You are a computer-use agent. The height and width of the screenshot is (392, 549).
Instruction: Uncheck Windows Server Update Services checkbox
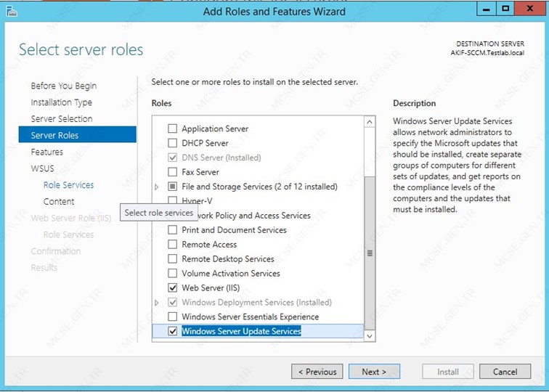[x=172, y=331]
